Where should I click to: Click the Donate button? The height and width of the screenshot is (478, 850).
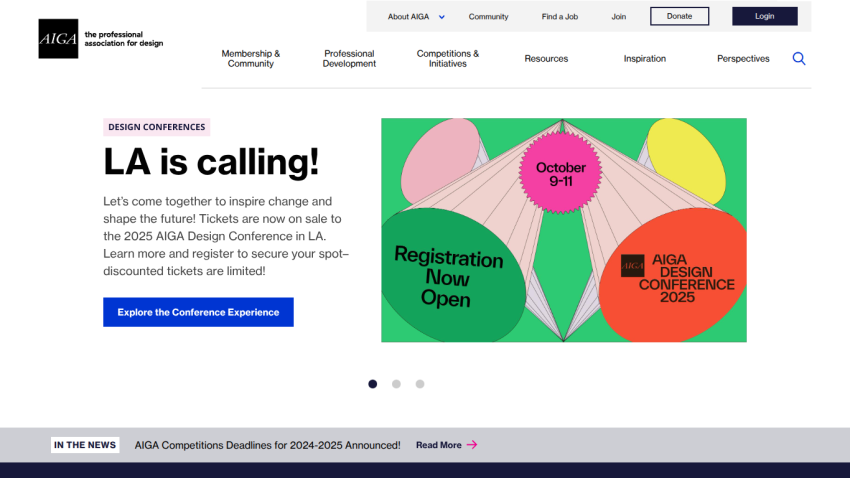coord(679,16)
